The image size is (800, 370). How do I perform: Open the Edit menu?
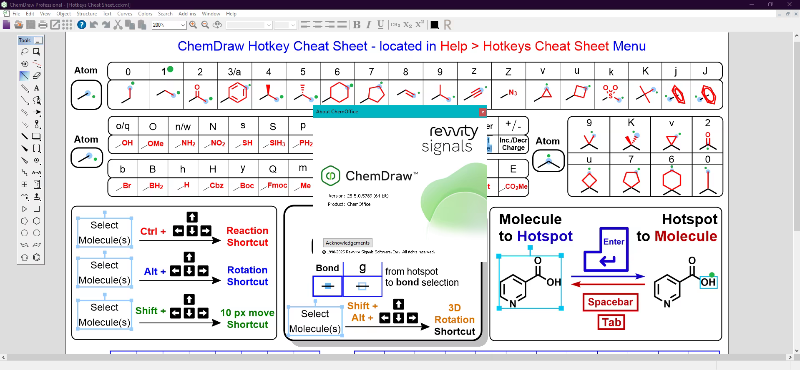click(x=30, y=14)
